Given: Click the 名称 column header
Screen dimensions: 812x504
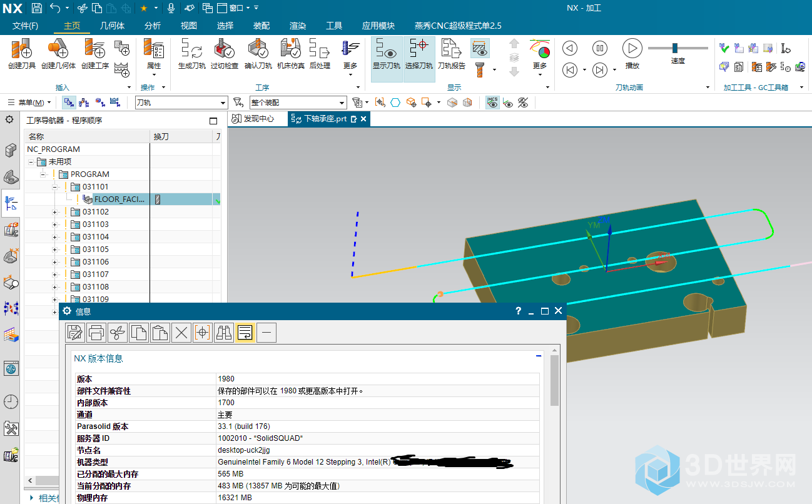Looking at the screenshot, I should (x=87, y=136).
